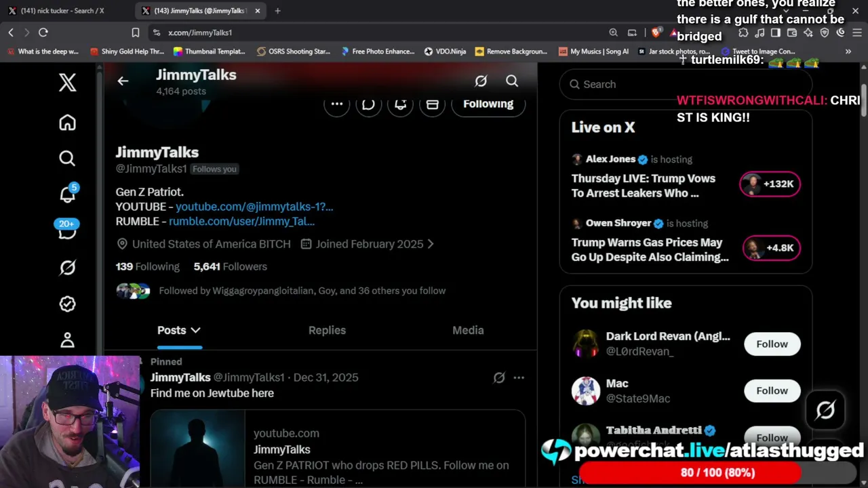This screenshot has width=868, height=488.
Task: Click the Following button
Action: click(488, 104)
